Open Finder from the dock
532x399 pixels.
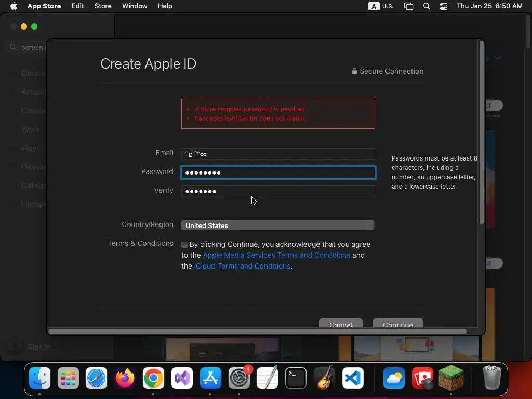pyautogui.click(x=39, y=378)
